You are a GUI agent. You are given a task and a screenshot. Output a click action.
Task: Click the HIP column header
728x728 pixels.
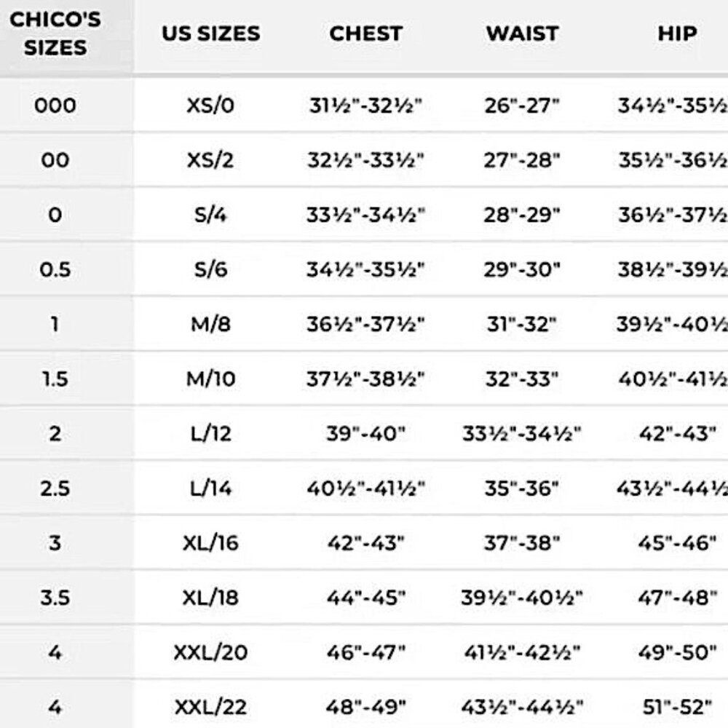coord(677,33)
